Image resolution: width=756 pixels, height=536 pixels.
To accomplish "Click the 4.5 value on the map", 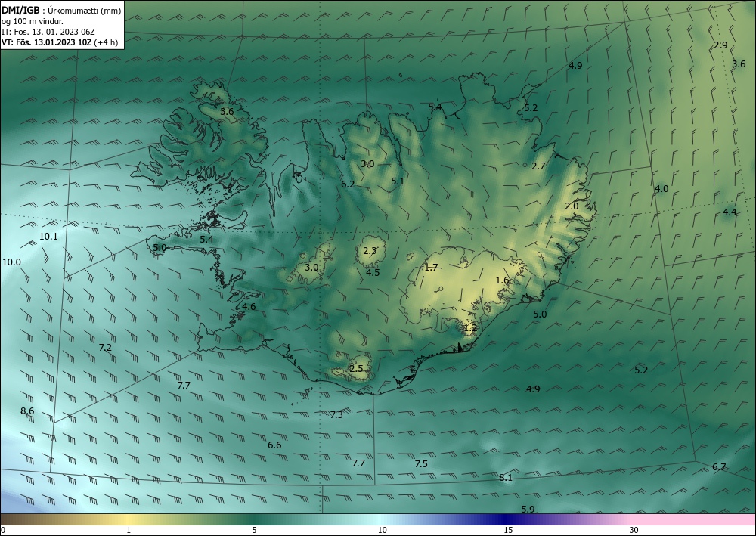I will [373, 273].
